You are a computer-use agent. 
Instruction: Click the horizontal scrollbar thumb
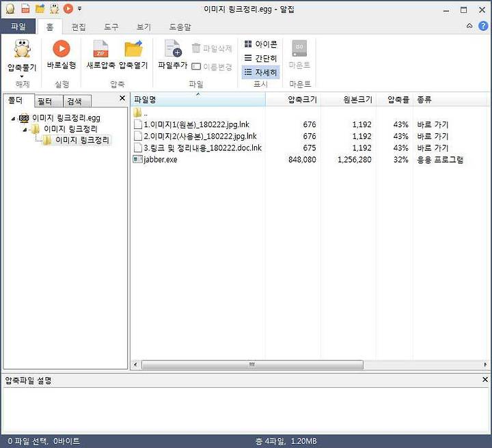click(x=252, y=365)
